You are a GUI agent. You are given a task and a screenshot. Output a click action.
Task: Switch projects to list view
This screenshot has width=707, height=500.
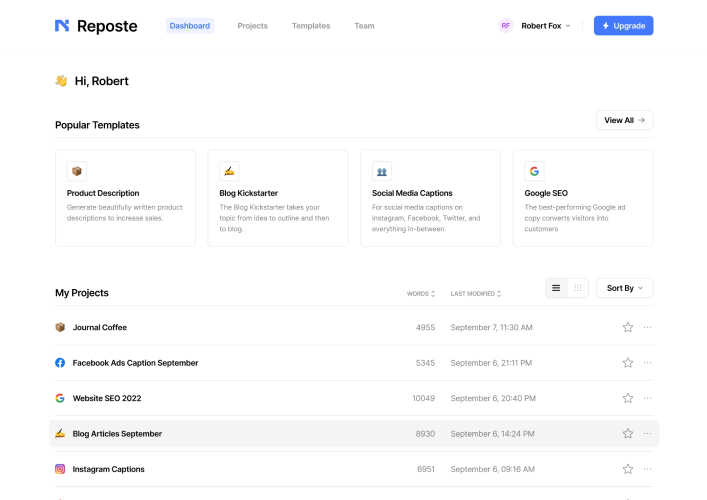tap(556, 288)
